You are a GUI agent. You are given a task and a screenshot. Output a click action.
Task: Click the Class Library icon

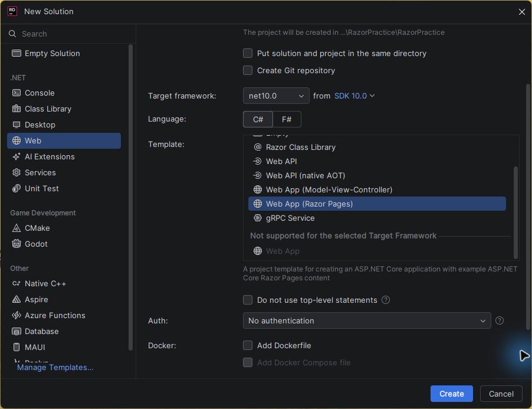click(17, 109)
